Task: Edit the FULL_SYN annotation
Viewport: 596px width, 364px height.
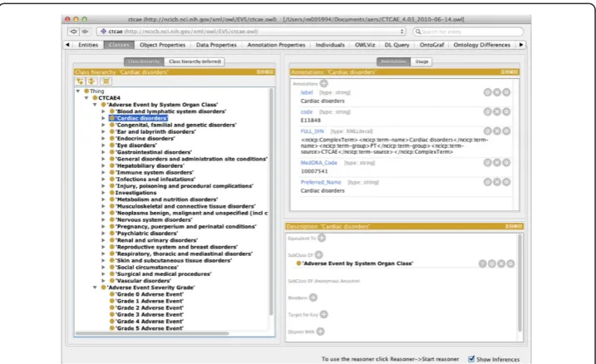Action: tap(506, 131)
